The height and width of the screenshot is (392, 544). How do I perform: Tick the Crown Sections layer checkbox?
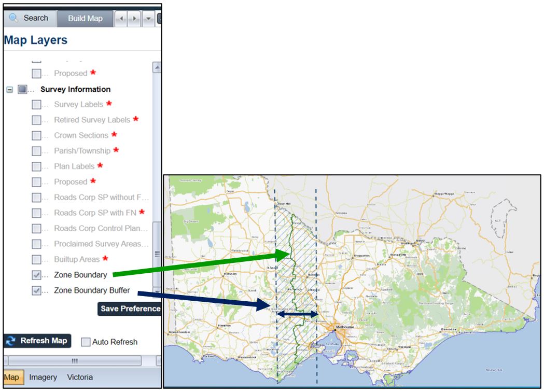(37, 135)
